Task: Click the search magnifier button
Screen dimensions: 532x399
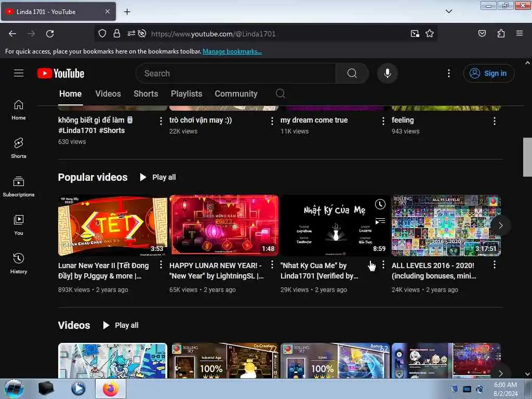Action: (352, 73)
